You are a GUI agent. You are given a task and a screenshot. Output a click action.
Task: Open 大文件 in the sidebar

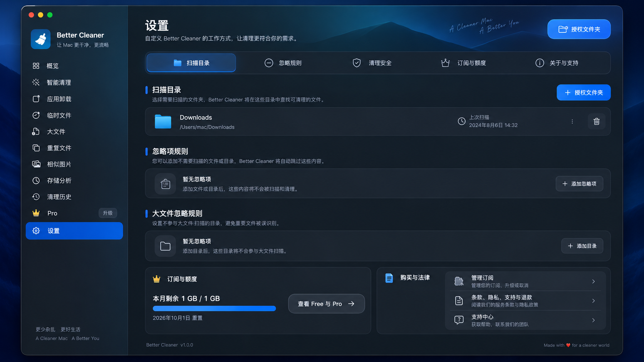click(74, 132)
